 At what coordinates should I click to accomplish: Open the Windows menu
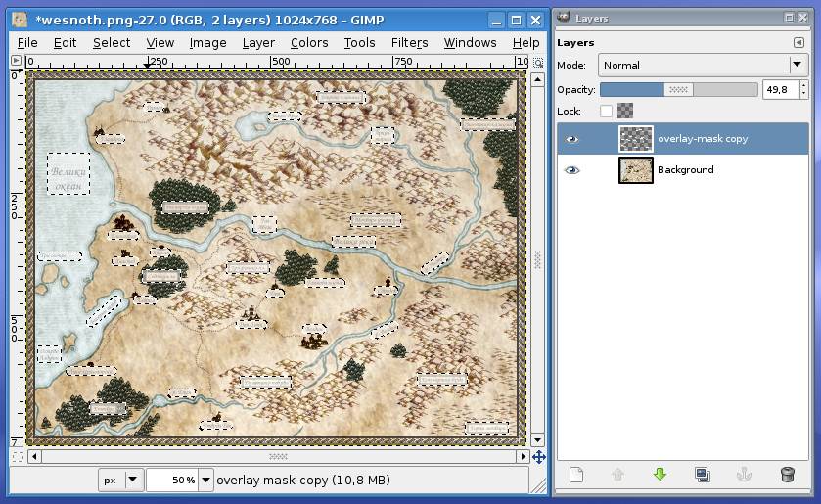(470, 42)
